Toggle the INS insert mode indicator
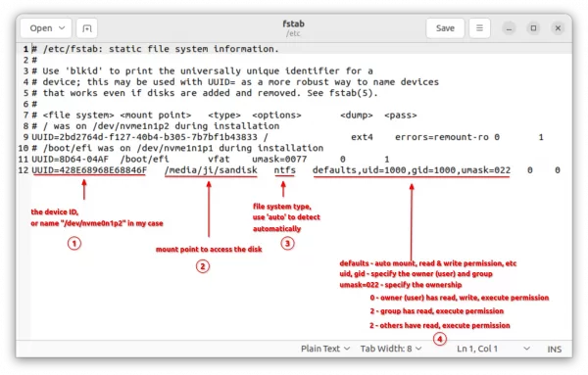This screenshot has width=588, height=375. click(x=555, y=350)
